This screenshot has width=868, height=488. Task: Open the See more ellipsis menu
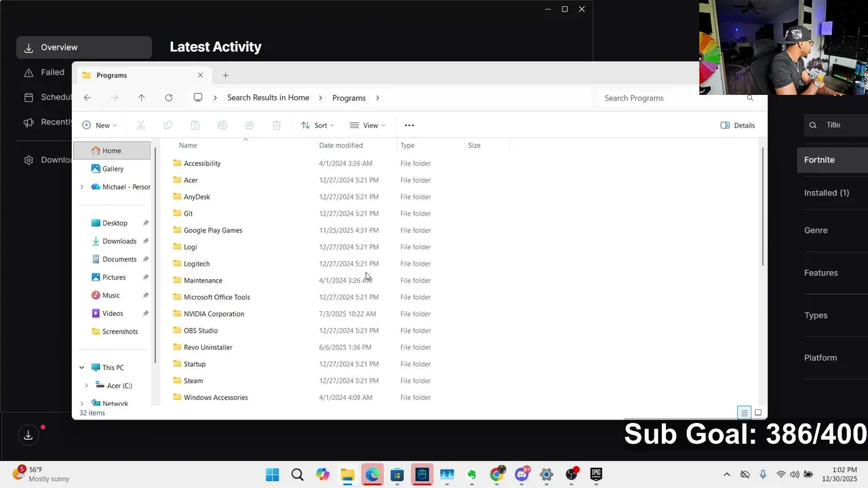[x=409, y=125]
